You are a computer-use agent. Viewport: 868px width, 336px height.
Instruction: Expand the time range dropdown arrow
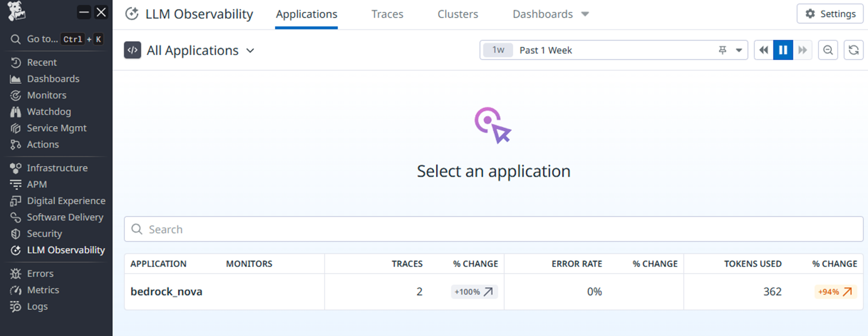coord(739,50)
